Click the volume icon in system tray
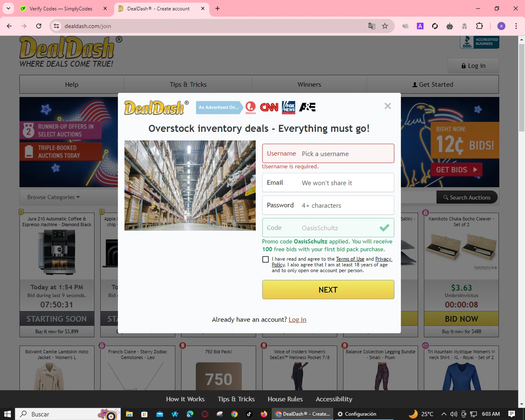 pos(454,414)
